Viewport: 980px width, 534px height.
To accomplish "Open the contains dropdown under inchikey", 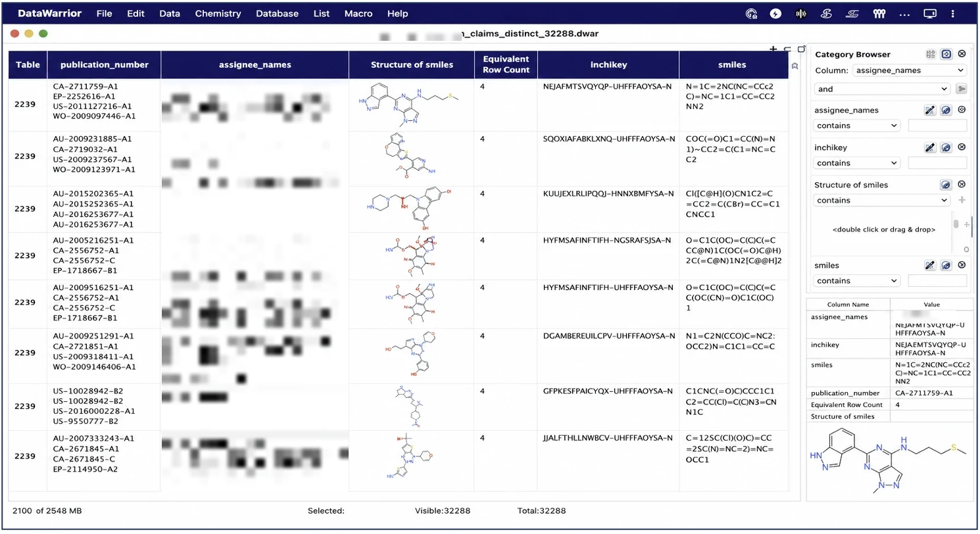I will pos(857,163).
